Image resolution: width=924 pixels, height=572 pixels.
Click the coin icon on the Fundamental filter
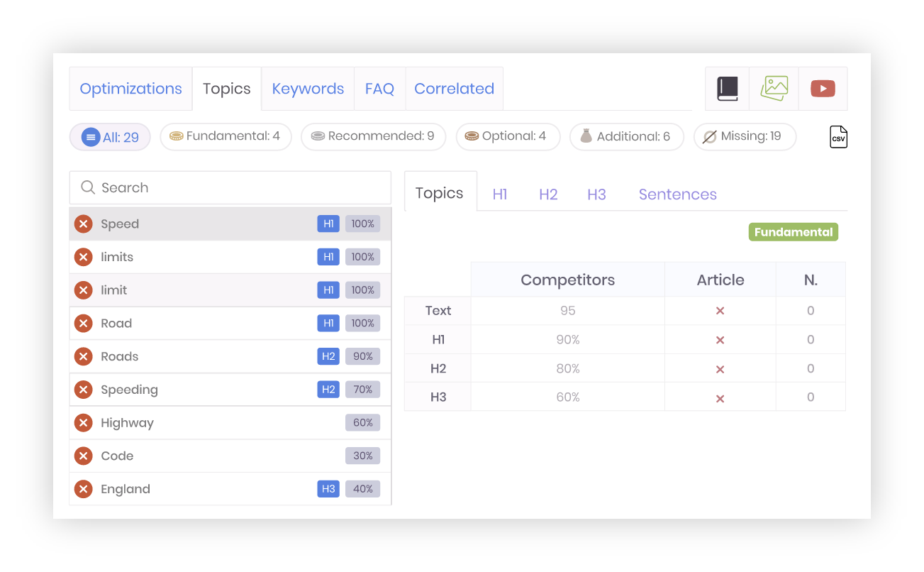(177, 136)
